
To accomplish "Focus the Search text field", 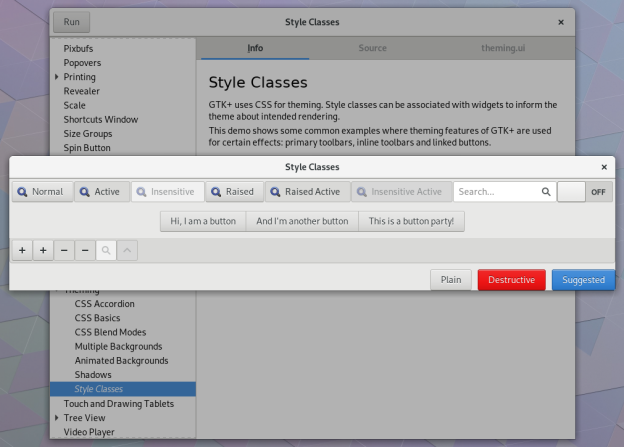I will tap(496, 192).
